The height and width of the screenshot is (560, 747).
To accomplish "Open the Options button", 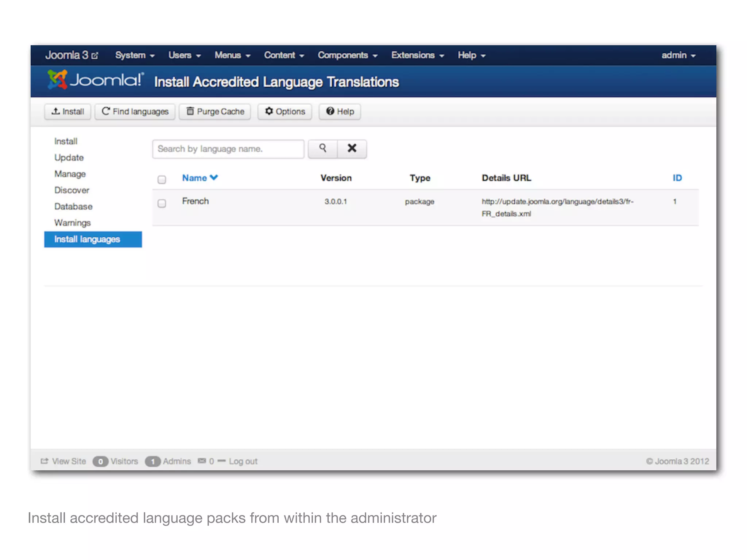I will (x=285, y=112).
